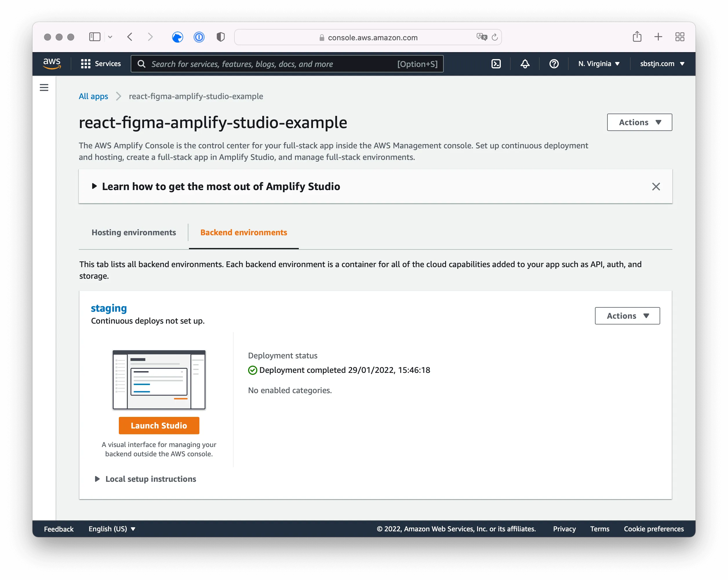728x580 pixels.
Task: Click the search magnifier in the service search
Action: pos(141,64)
